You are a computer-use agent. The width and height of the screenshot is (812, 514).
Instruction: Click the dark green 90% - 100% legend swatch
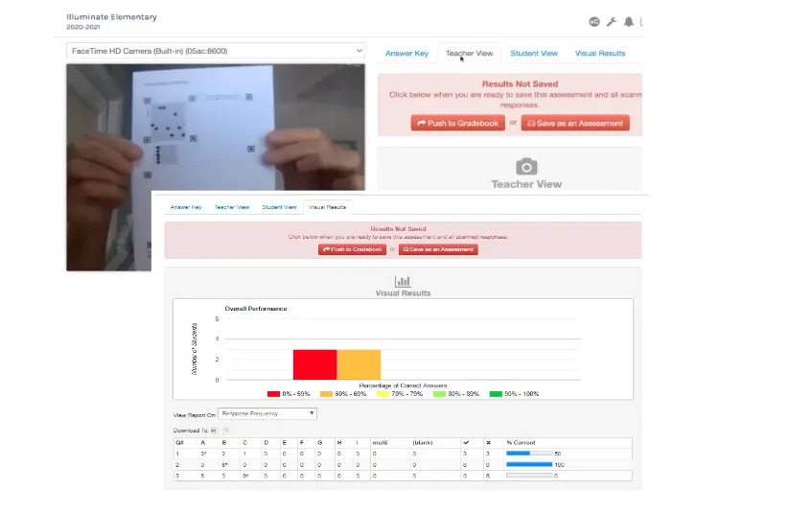[496, 394]
